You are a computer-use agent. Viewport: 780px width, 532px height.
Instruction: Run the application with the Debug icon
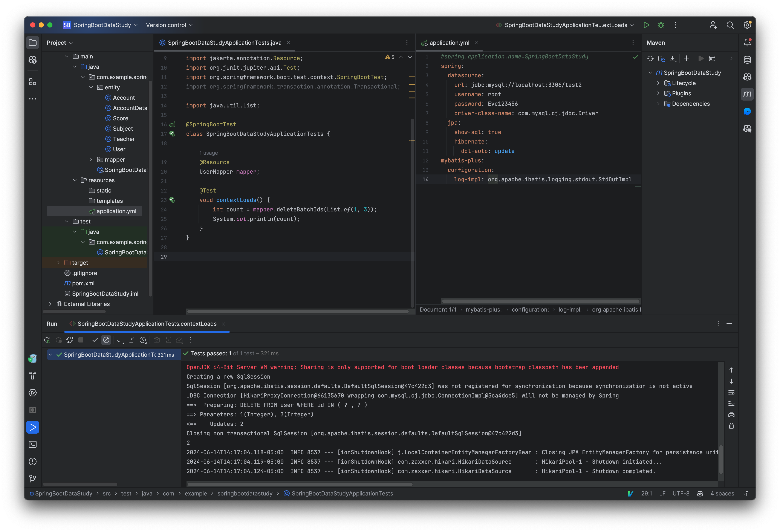coord(661,25)
